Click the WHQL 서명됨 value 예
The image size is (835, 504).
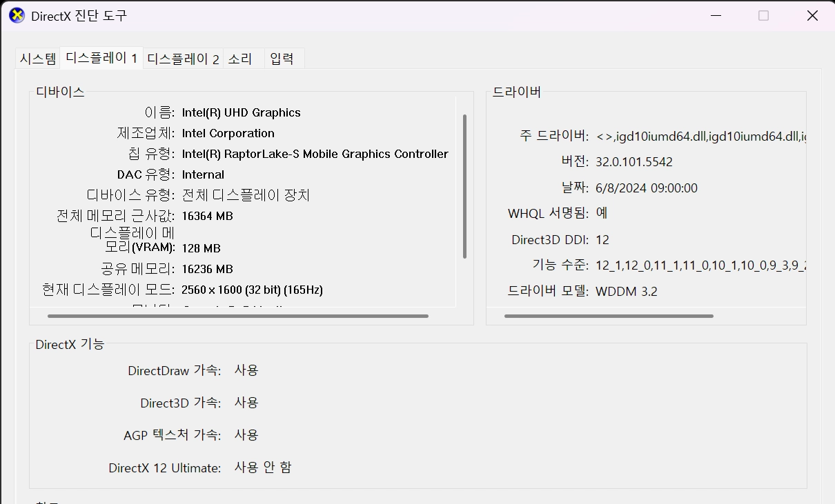click(x=602, y=213)
